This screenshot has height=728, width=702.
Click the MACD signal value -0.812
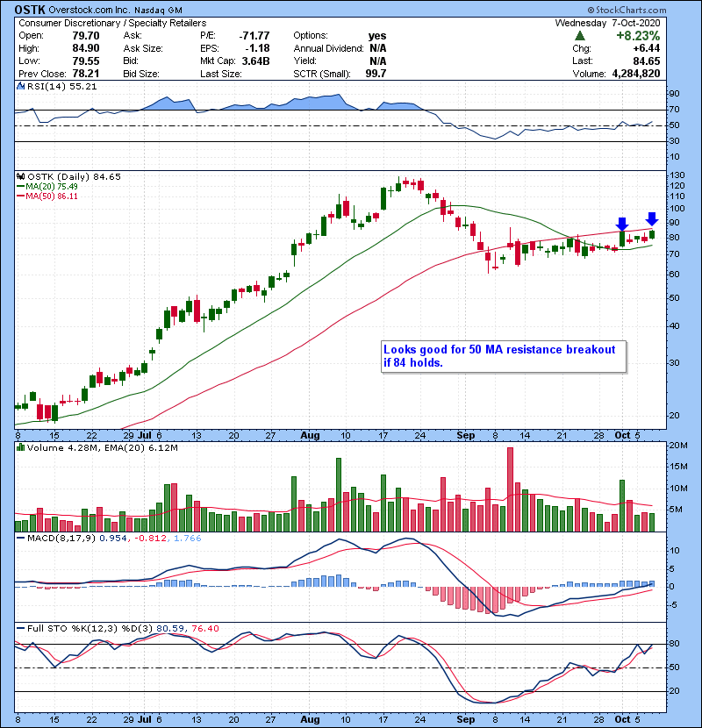click(x=150, y=539)
